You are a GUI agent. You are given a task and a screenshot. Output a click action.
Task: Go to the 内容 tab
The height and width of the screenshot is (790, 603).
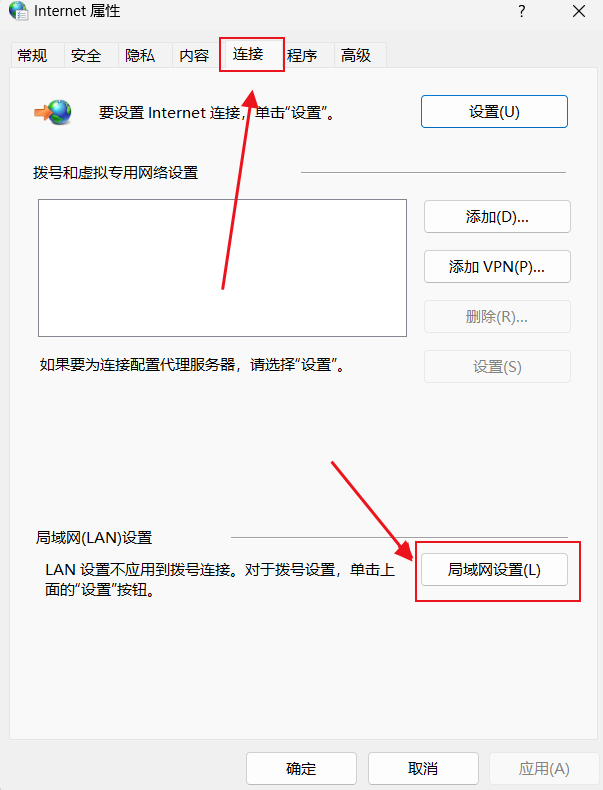click(x=194, y=55)
